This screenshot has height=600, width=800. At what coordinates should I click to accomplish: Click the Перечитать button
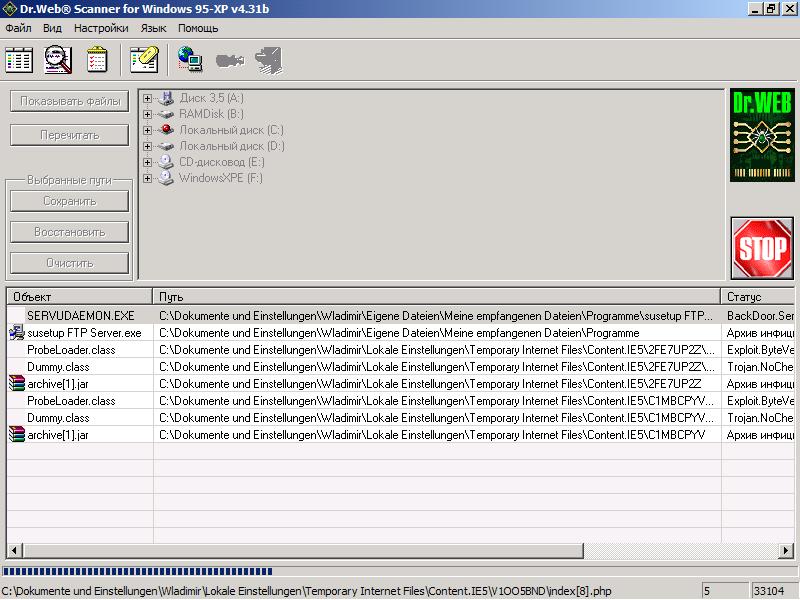click(x=70, y=135)
